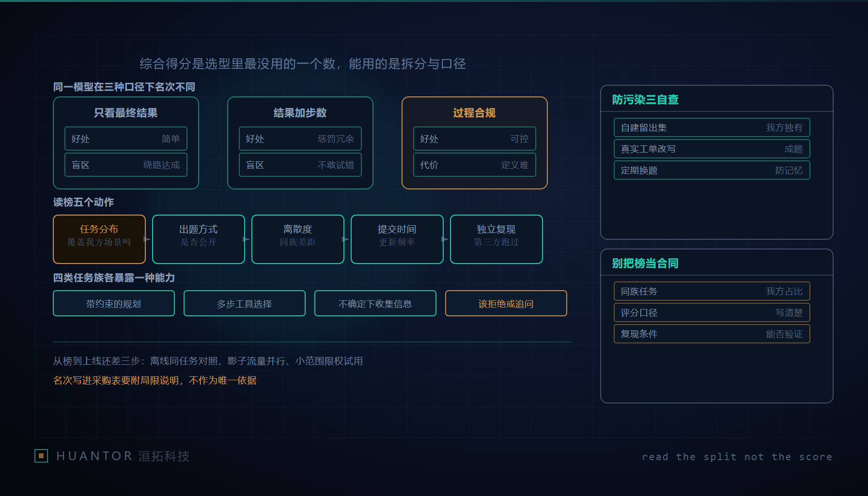Select the 结果加步数 card title
The width and height of the screenshot is (868, 496).
[300, 113]
